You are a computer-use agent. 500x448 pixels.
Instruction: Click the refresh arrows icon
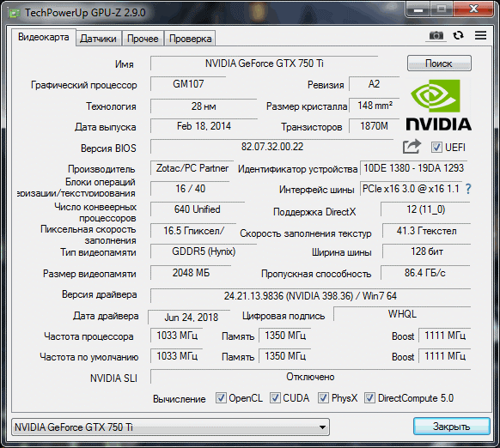pos(458,35)
